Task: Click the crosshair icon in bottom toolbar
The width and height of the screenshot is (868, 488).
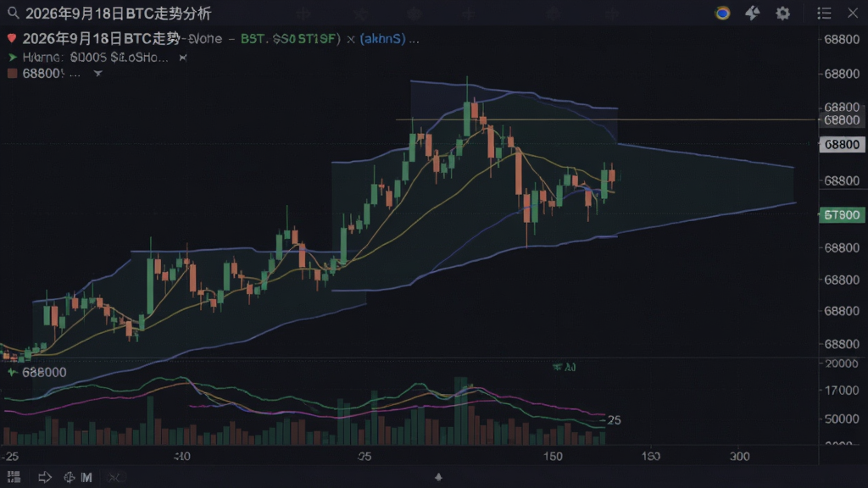Action: point(70,477)
